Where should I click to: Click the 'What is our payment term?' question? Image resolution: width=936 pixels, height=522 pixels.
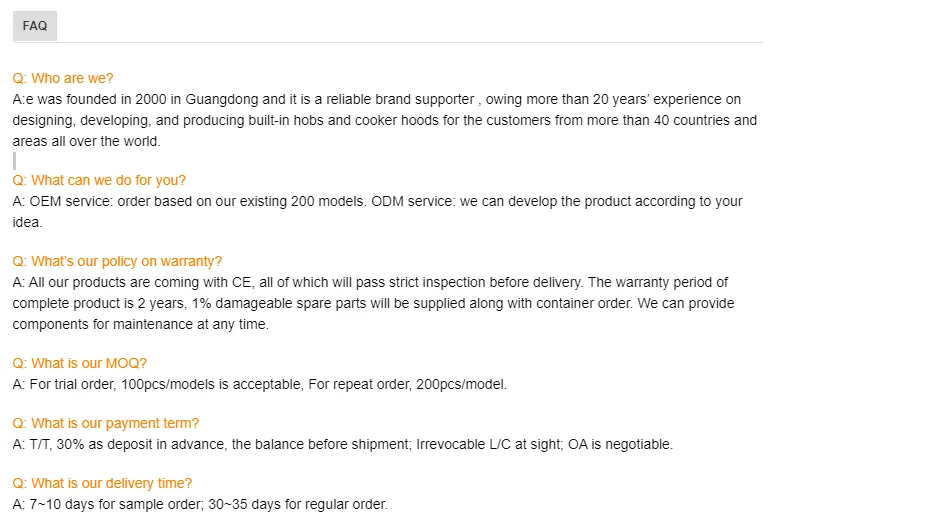(x=106, y=423)
